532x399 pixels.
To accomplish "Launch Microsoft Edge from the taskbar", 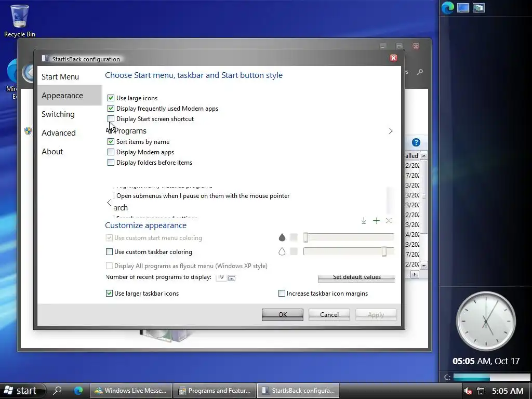I will coord(78,391).
